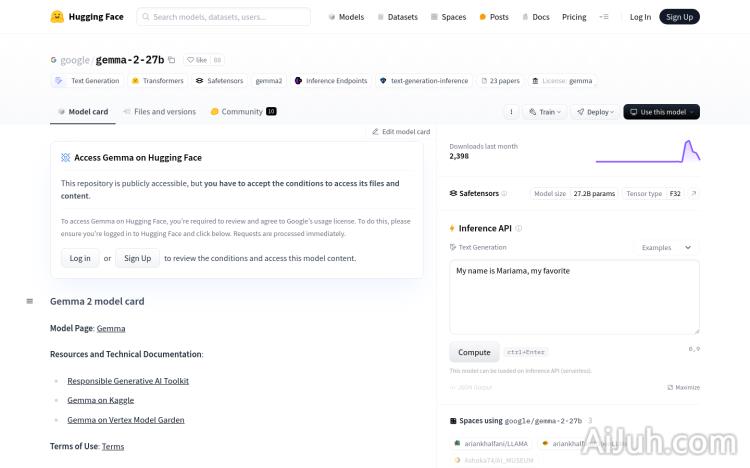Copy the model name gemma-2-27b
The height and width of the screenshot is (468, 750).
click(x=172, y=60)
